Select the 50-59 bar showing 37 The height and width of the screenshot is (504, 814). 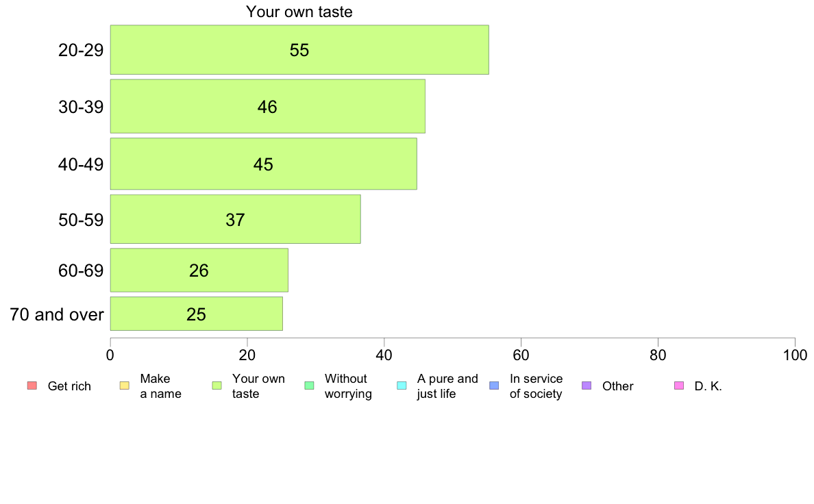(x=236, y=219)
